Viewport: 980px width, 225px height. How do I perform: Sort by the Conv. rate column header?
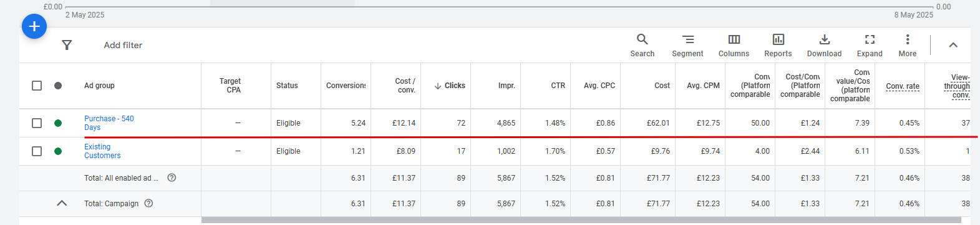[903, 86]
